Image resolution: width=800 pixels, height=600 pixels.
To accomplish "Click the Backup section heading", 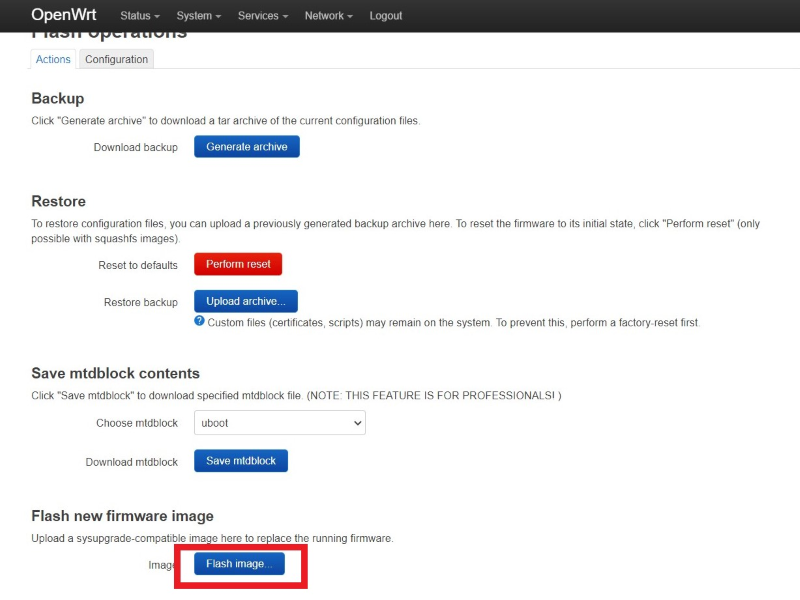I will click(58, 98).
